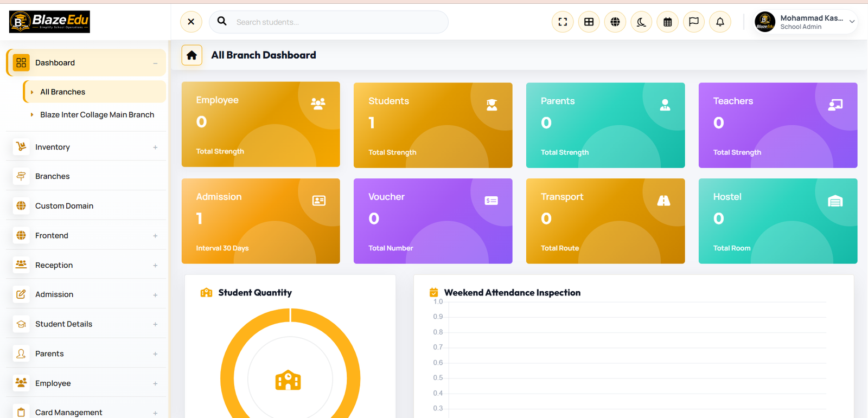Image resolution: width=868 pixels, height=418 pixels.
Task: Click the Students card graduate icon
Action: click(x=492, y=105)
